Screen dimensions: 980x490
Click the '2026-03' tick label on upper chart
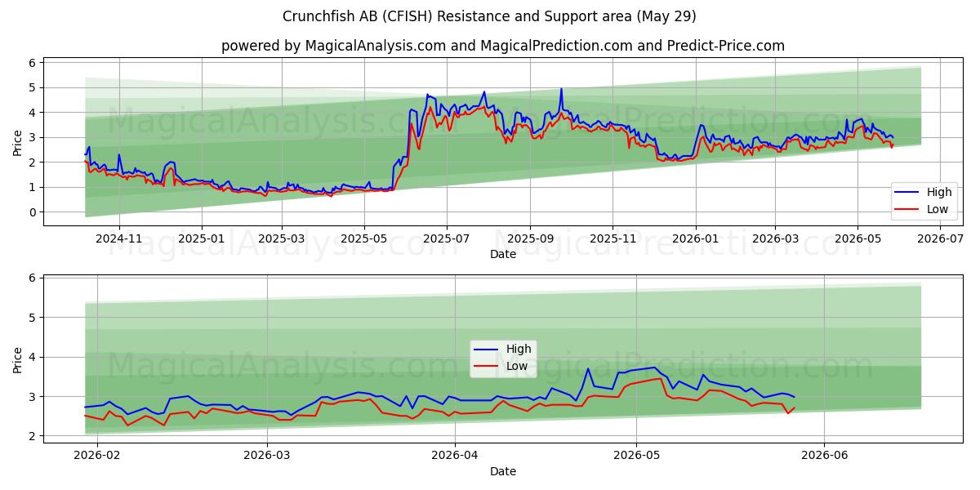[774, 238]
